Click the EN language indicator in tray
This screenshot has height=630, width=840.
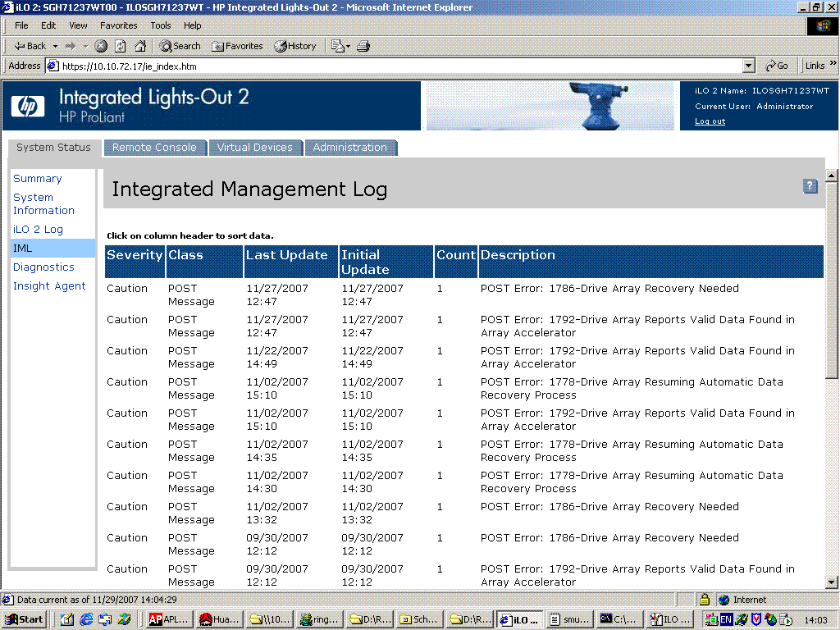click(726, 619)
